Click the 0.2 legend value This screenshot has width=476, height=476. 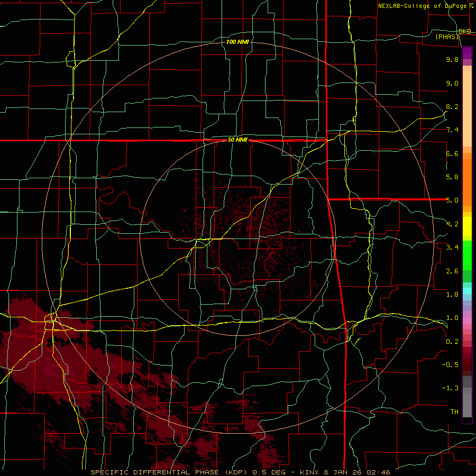tap(452, 342)
